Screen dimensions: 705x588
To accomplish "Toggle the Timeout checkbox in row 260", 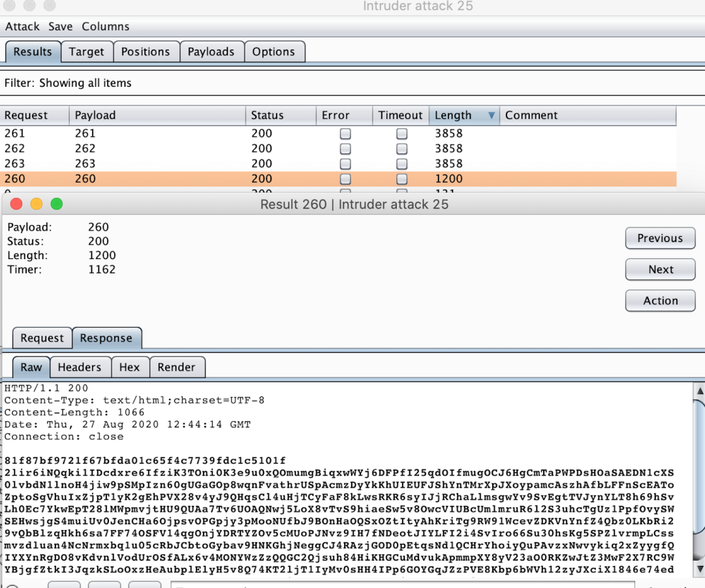I will click(402, 179).
